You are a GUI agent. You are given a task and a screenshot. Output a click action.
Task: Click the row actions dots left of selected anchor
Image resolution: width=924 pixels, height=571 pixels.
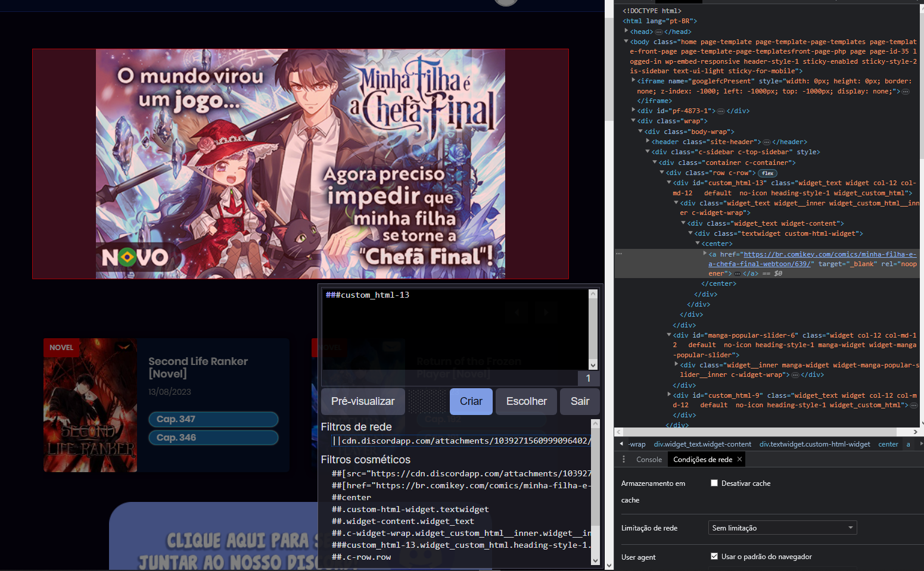(619, 254)
